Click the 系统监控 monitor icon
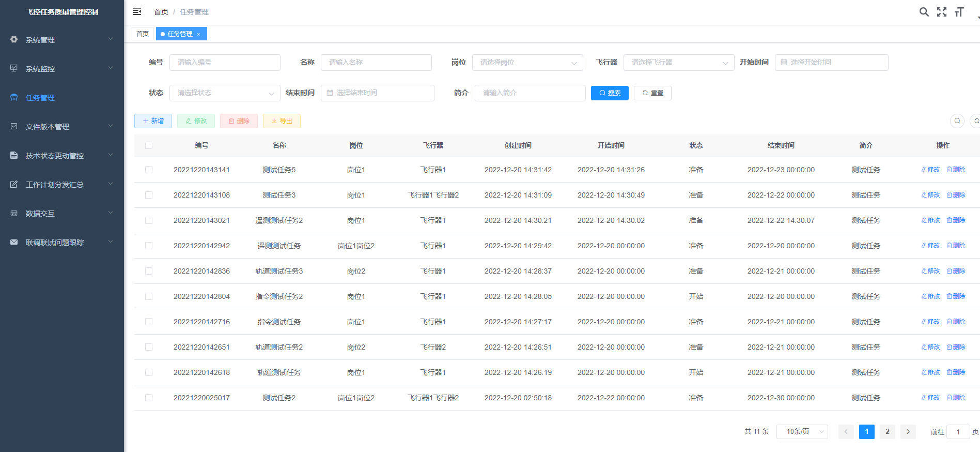Screen dimensions: 980x452 [x=14, y=68]
